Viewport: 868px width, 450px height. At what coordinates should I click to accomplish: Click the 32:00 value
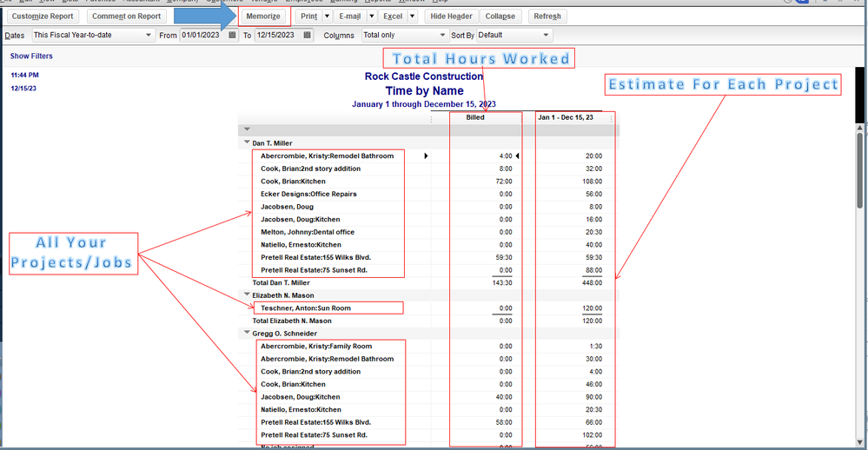594,169
